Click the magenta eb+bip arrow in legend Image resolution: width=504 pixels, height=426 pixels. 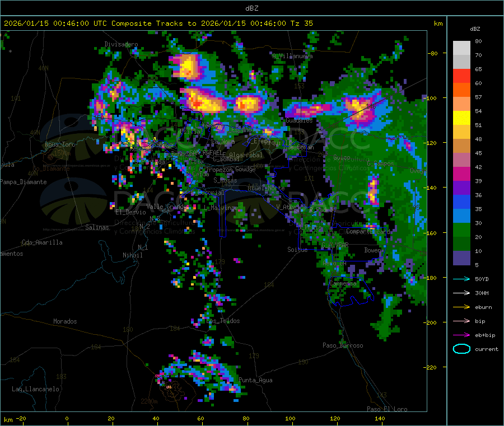coord(461,335)
